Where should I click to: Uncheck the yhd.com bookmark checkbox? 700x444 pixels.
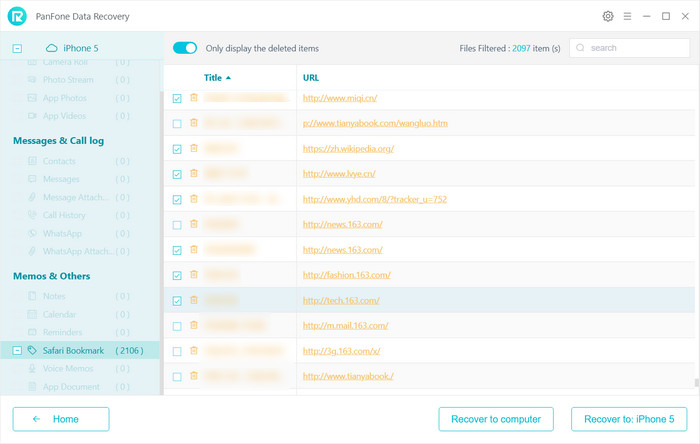coord(177,199)
